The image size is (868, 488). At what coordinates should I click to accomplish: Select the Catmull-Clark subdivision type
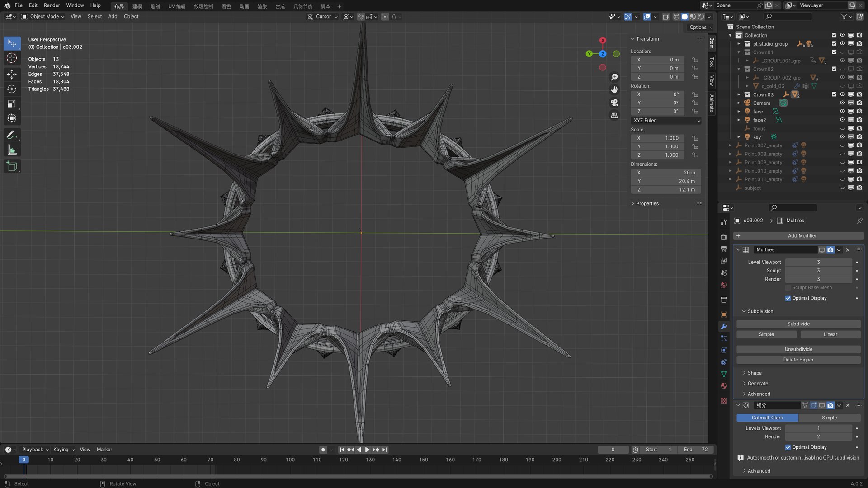point(767,418)
